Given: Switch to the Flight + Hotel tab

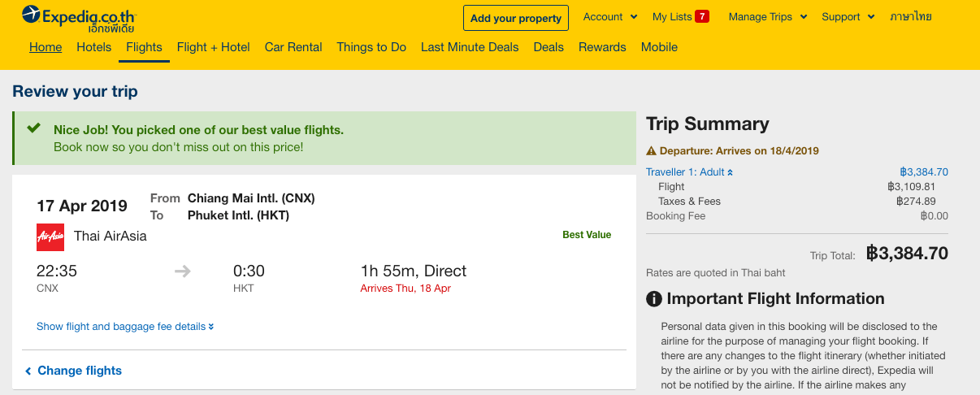Looking at the screenshot, I should point(213,47).
